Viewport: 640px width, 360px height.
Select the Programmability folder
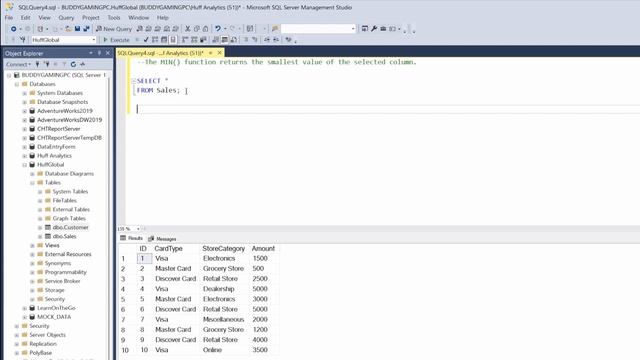tap(66, 272)
